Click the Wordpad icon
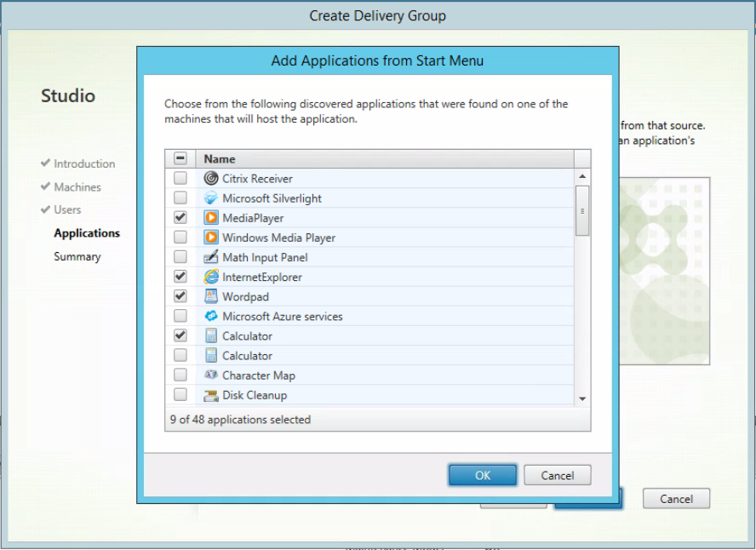 pyautogui.click(x=210, y=296)
